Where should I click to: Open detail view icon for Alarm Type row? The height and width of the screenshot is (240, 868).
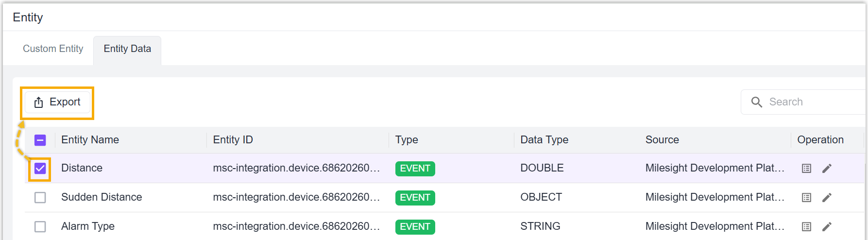(x=806, y=227)
